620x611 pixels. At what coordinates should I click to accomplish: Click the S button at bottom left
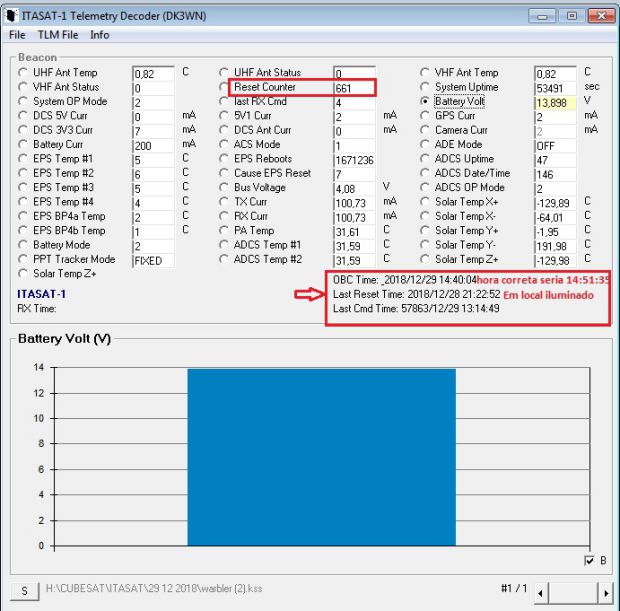click(x=23, y=590)
